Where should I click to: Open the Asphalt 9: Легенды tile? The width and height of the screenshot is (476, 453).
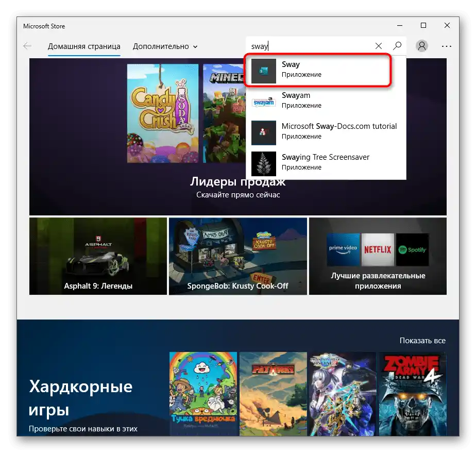tap(98, 256)
